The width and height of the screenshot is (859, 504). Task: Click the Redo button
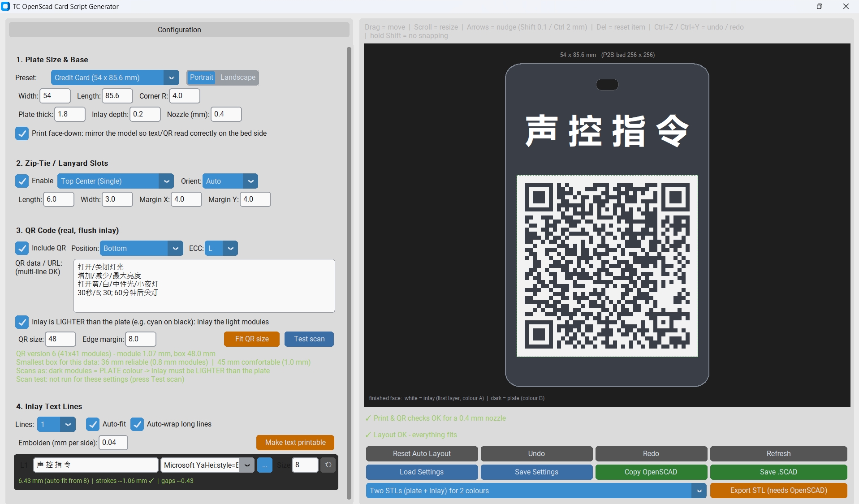pyautogui.click(x=651, y=454)
